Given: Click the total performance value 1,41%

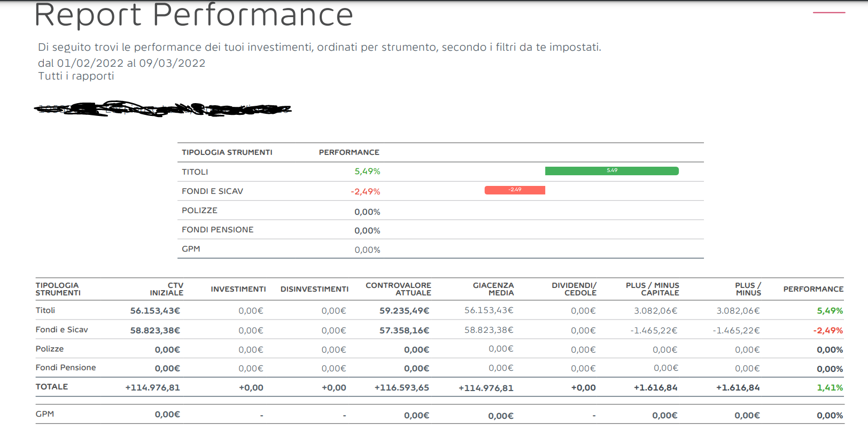Looking at the screenshot, I should 830,388.
